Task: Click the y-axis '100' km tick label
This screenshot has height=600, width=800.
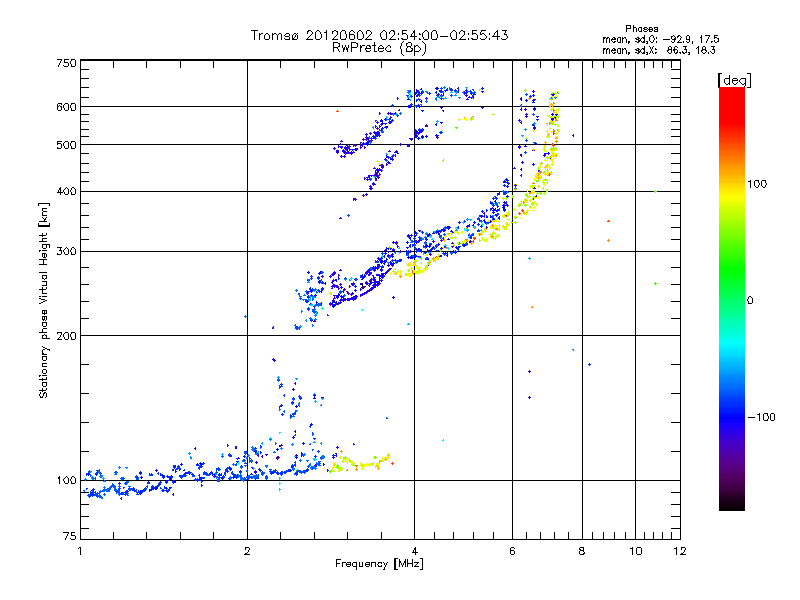Action: 67,481
